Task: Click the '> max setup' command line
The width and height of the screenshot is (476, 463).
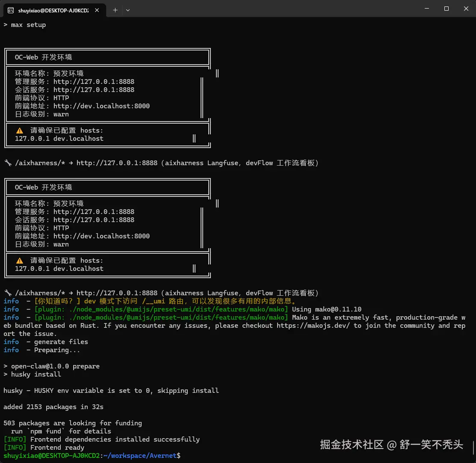Action: point(24,25)
